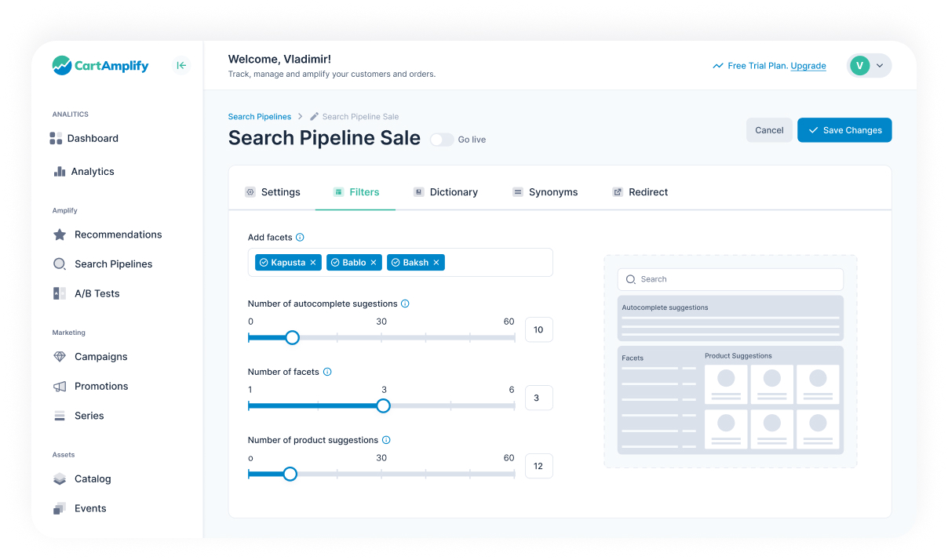948x560 pixels.
Task: Click the Promotions megaphone icon
Action: (x=60, y=387)
